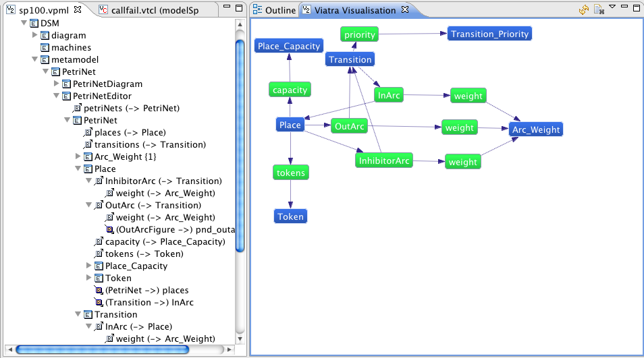
Task: Click the green capacity relation node
Action: coord(290,90)
